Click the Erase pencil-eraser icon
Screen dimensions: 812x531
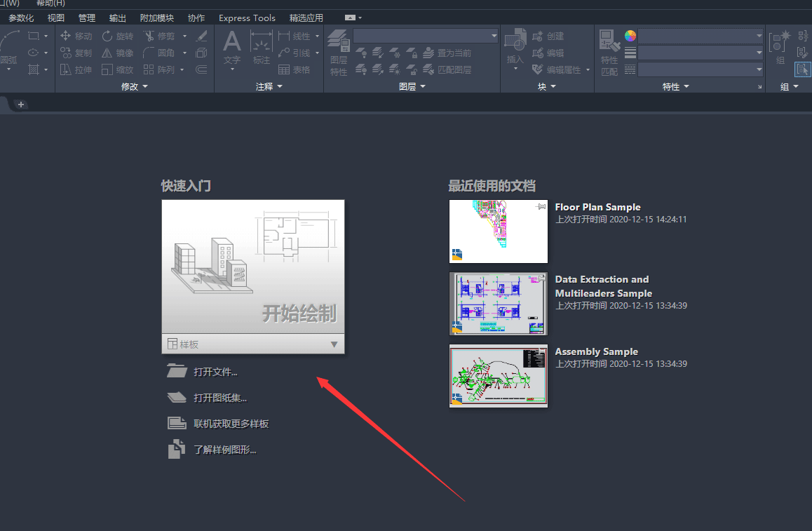pos(201,36)
